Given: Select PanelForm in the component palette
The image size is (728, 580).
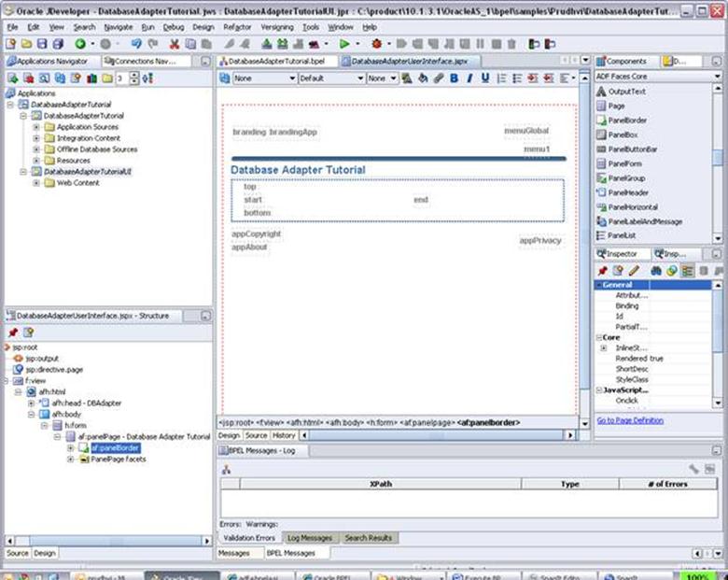Looking at the screenshot, I should 625,163.
